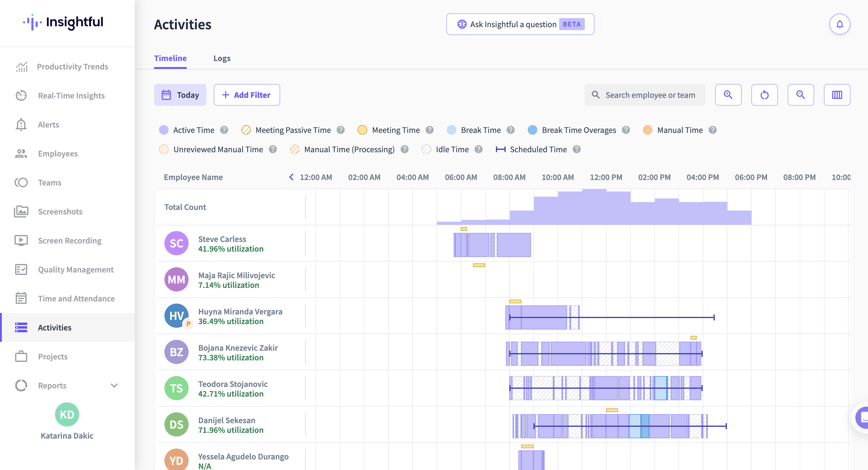This screenshot has width=868, height=470.
Task: Show help for Active Time
Action: [224, 130]
